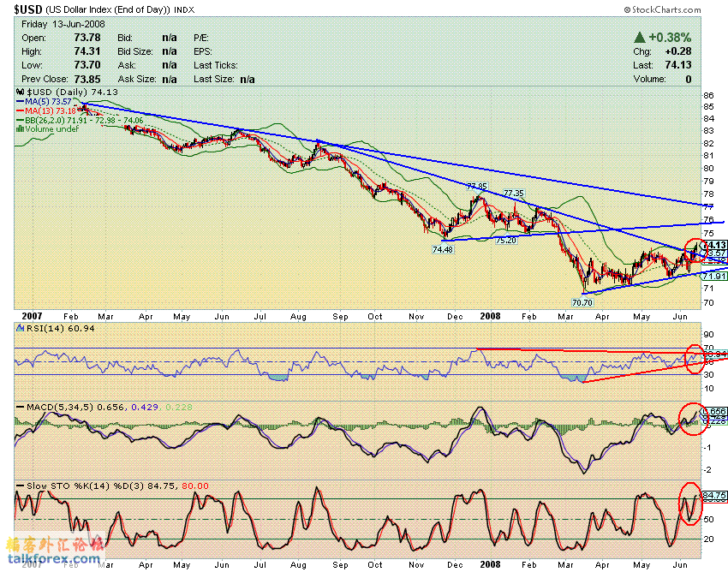728x572 pixels.
Task: Select the $USD ticker symbol title
Action: [28, 9]
